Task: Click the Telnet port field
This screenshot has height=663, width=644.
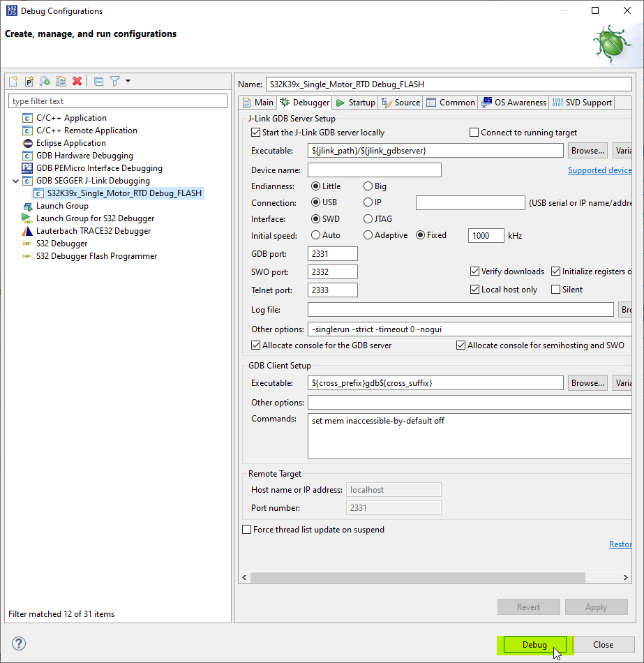Action: point(333,290)
